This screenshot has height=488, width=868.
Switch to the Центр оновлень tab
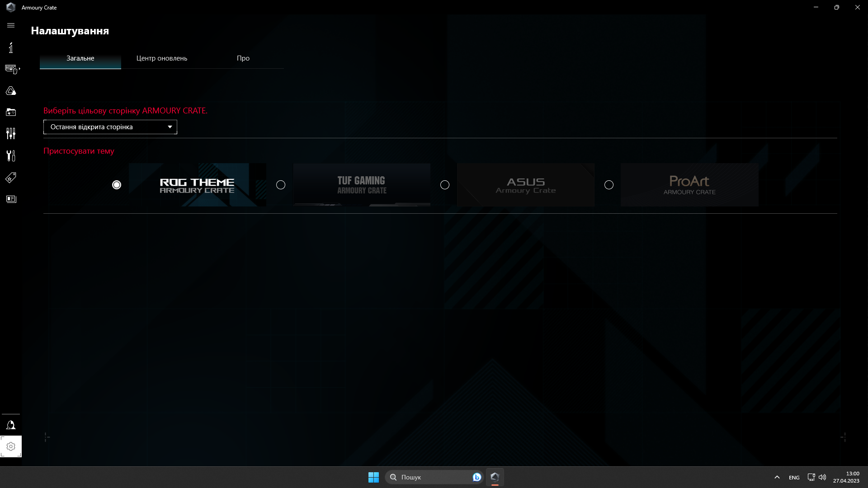tap(162, 58)
